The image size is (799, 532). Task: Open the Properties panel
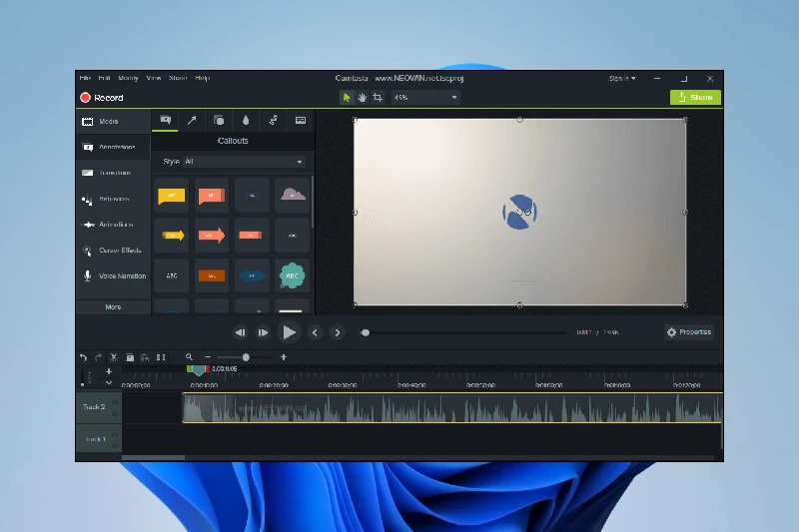[689, 332]
